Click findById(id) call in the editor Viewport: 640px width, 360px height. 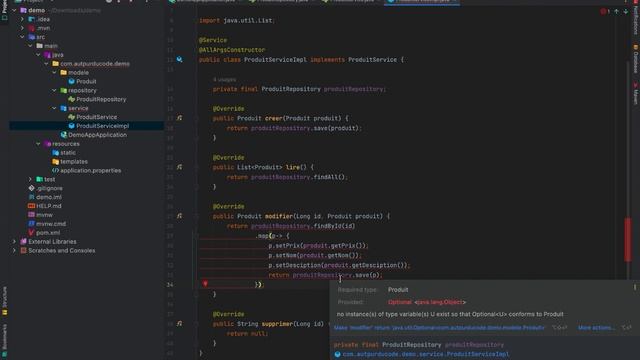[x=334, y=226]
